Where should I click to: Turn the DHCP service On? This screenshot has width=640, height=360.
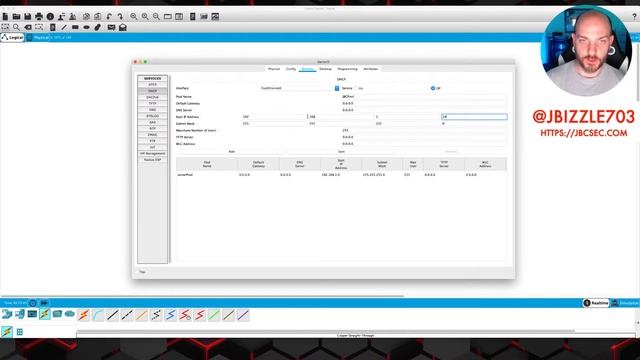[x=356, y=88]
